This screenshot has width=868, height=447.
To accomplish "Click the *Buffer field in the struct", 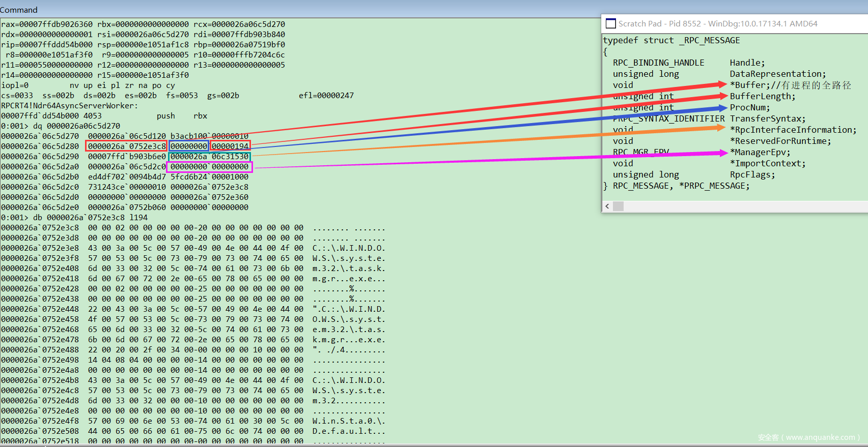I will coord(749,85).
